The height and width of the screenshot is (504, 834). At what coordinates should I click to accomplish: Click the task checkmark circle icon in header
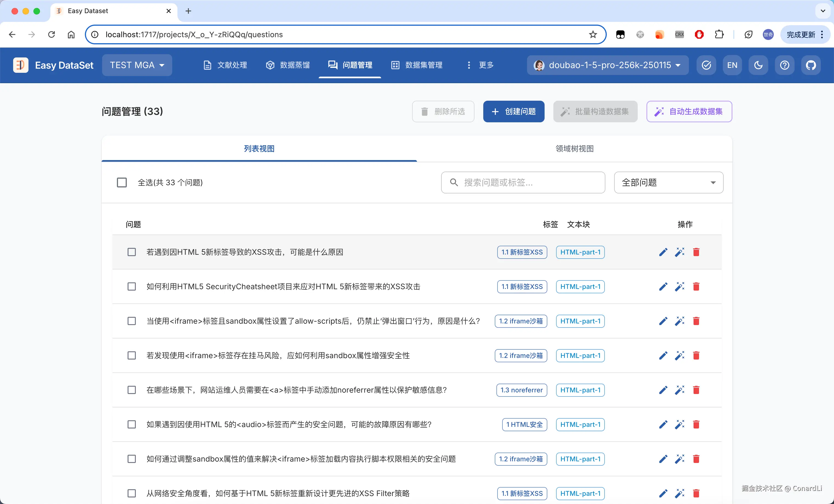(706, 65)
